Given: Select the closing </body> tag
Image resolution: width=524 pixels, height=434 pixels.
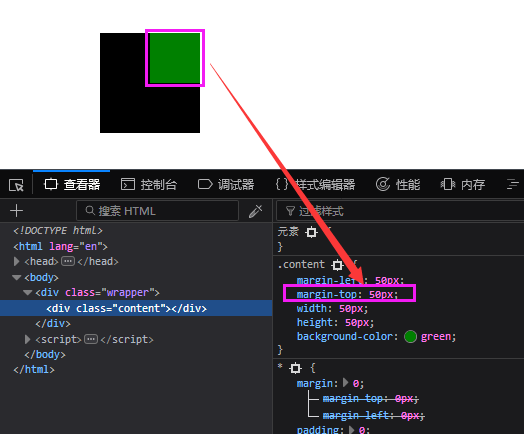Looking at the screenshot, I should pyautogui.click(x=45, y=354).
